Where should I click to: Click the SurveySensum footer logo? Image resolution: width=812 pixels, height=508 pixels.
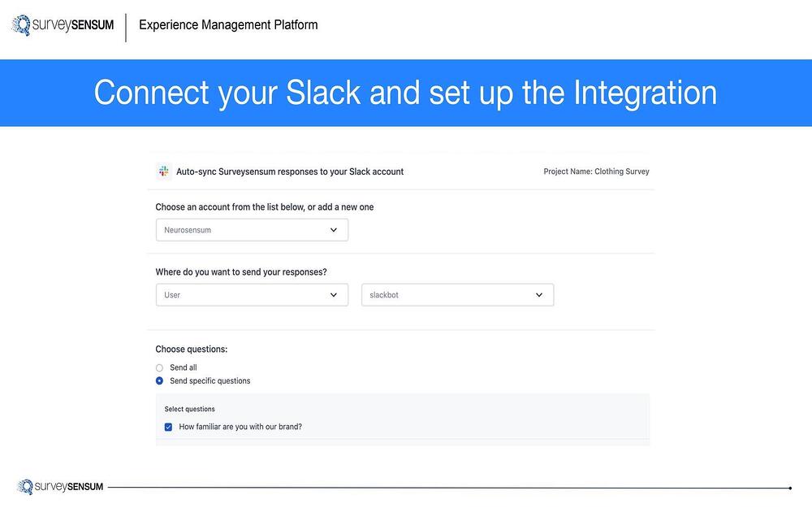click(x=60, y=487)
